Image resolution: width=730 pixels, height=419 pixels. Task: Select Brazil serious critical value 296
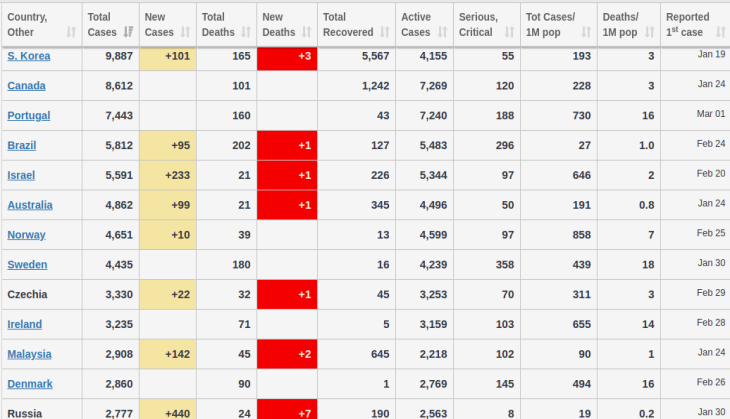click(505, 145)
